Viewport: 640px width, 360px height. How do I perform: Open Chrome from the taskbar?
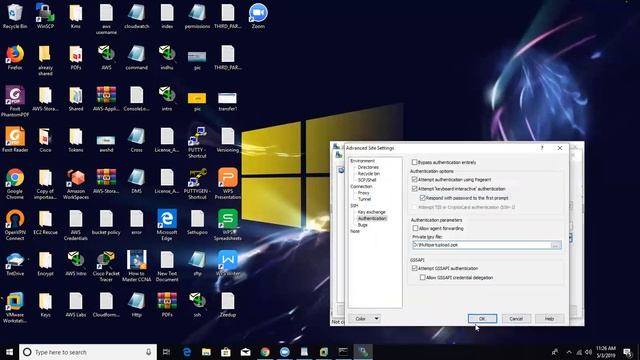[x=265, y=352]
